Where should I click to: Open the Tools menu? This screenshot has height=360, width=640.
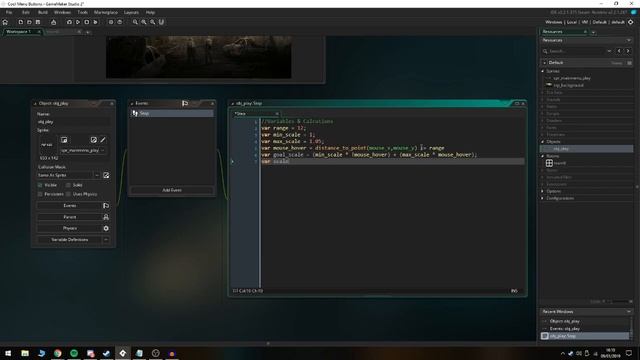point(82,13)
